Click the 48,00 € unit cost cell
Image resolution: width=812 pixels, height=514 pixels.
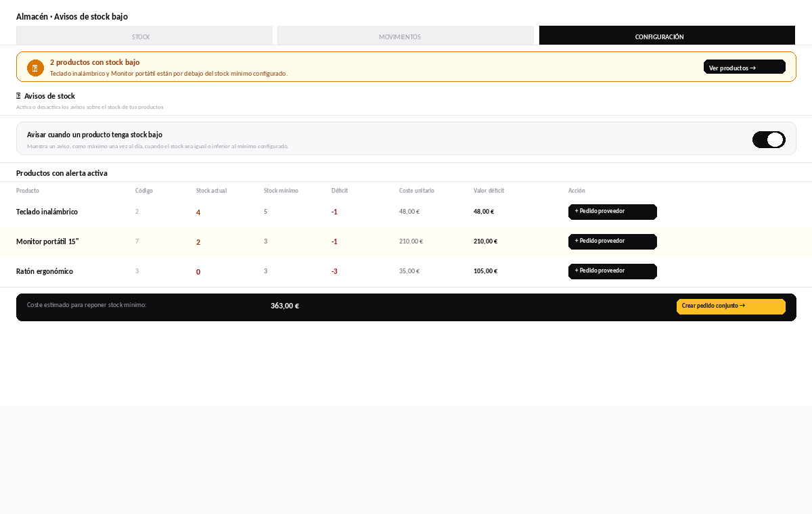coord(409,212)
